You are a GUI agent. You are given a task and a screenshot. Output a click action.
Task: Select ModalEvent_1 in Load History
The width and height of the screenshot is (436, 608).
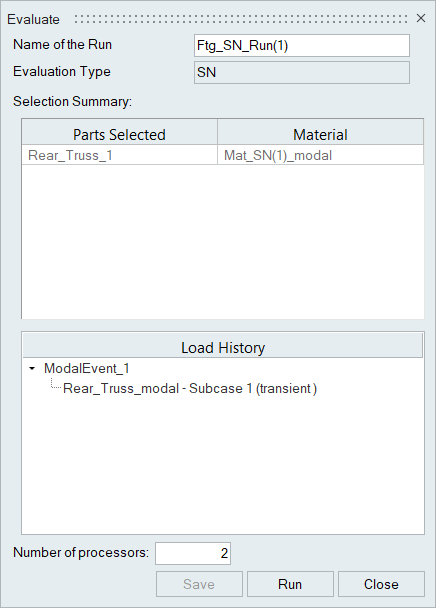[x=87, y=368]
